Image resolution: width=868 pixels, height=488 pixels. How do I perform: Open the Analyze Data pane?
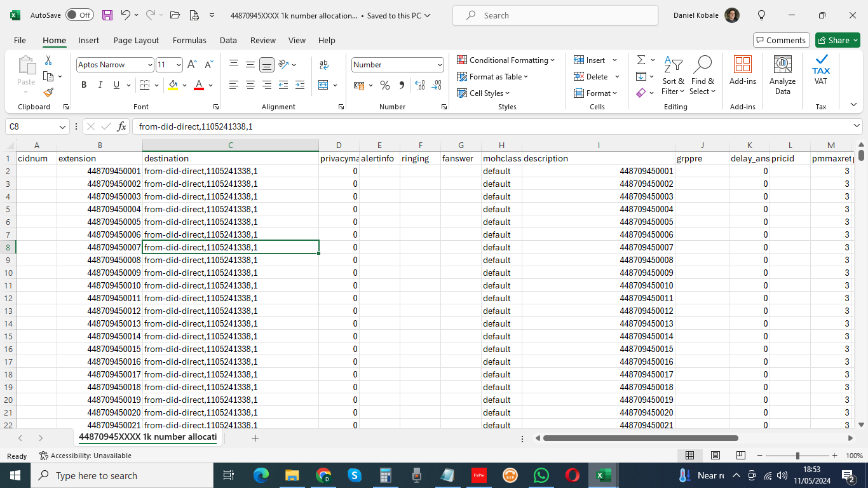coord(782,74)
